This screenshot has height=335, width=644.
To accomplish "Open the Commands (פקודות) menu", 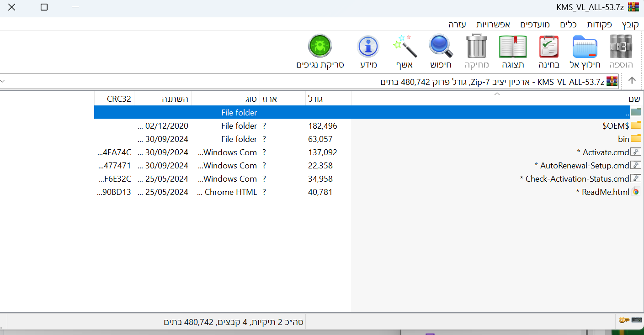I will coord(599,25).
